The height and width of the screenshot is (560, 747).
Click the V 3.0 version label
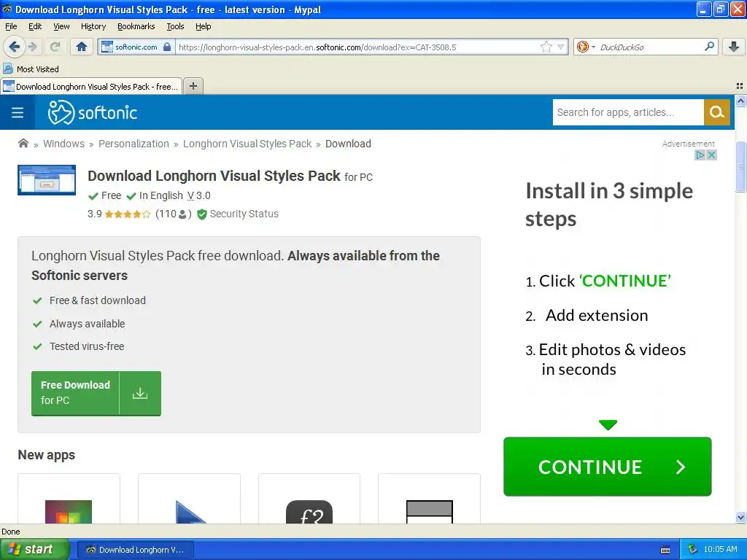(198, 195)
